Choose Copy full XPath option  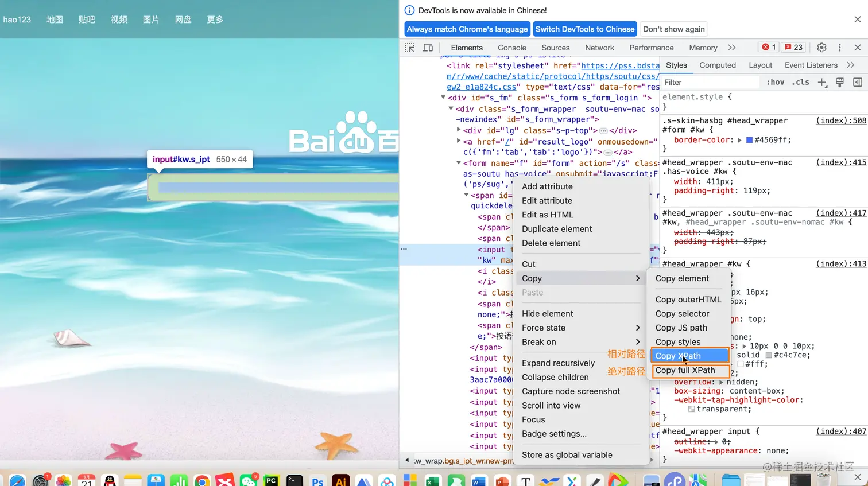click(690, 370)
